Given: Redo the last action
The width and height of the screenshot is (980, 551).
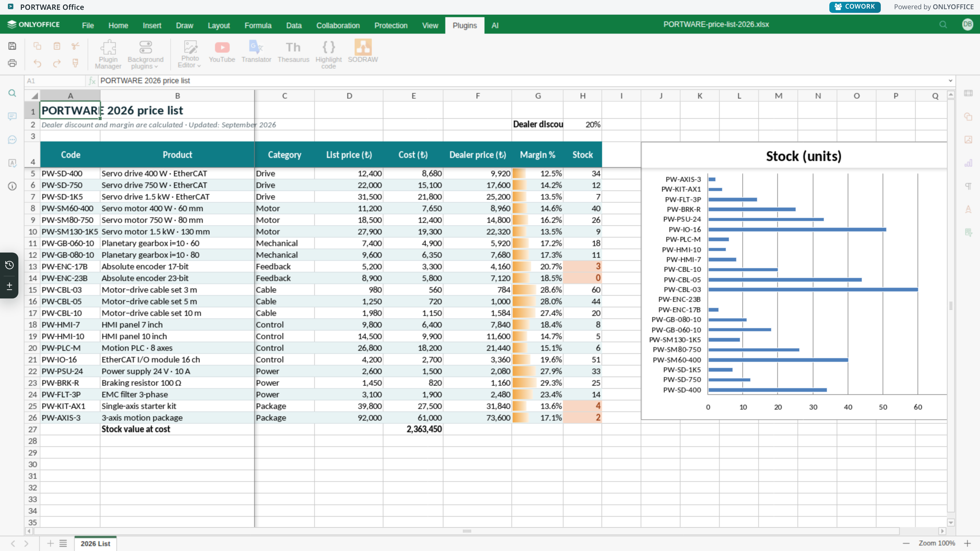Looking at the screenshot, I should pyautogui.click(x=57, y=63).
